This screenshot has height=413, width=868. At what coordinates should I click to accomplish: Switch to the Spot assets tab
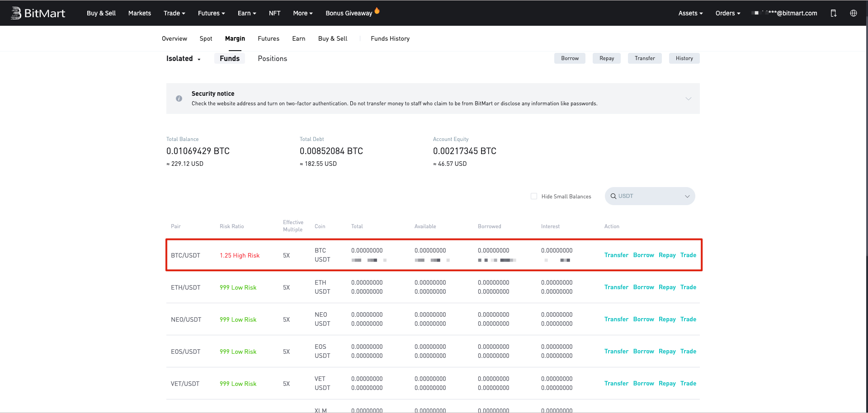tap(206, 38)
